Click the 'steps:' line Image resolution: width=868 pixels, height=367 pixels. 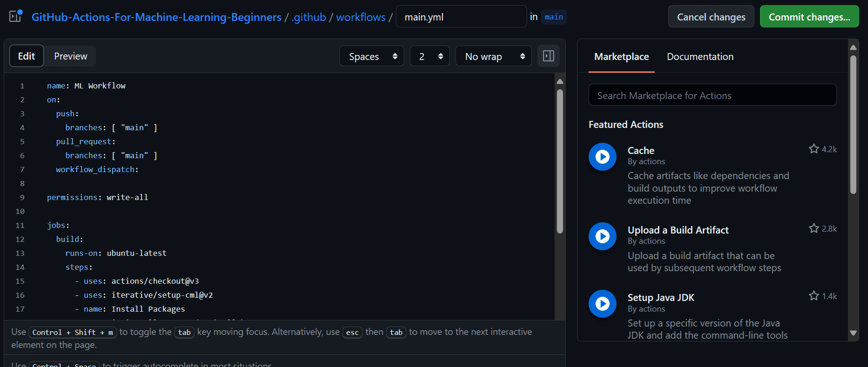pyautogui.click(x=79, y=267)
